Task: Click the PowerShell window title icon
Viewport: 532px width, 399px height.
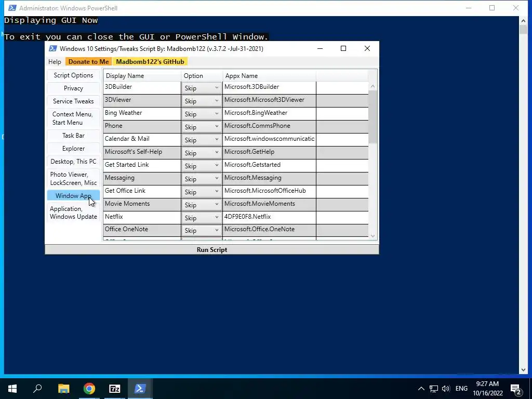Action: 12,7
